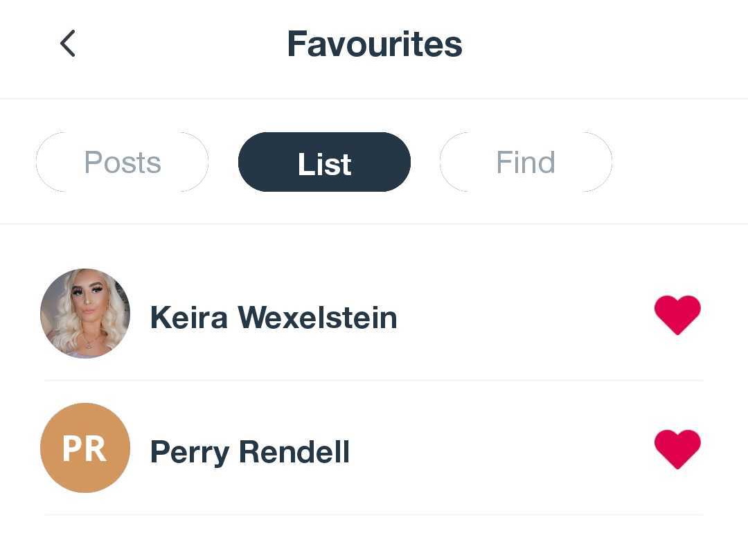Select the List tab
Viewport: 748px width, 560px height.
point(324,162)
